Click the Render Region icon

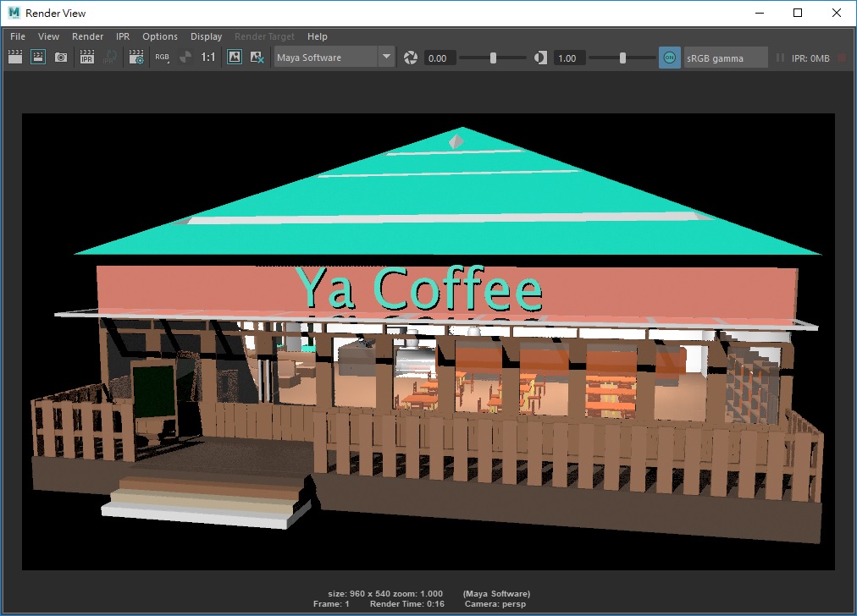point(38,58)
